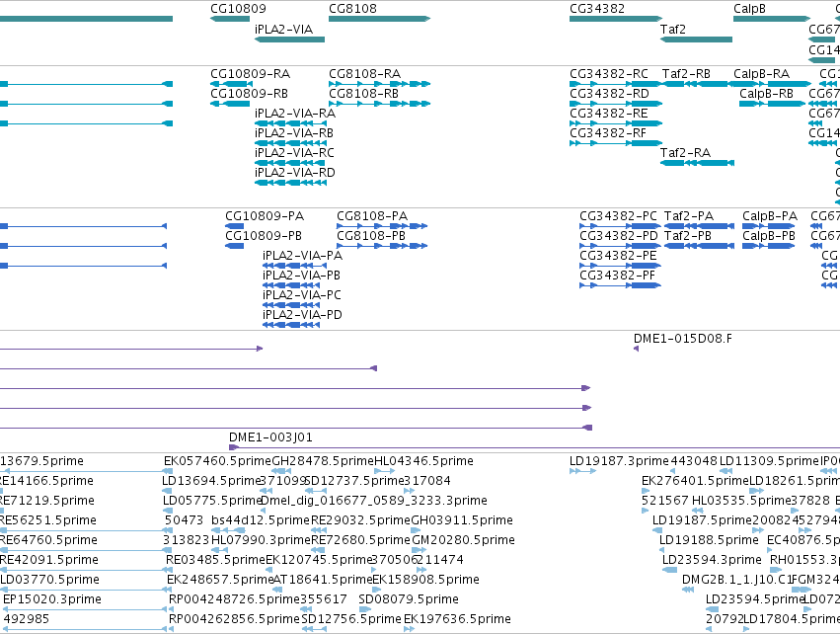Select protein Taf2-PB

pyautogui.click(x=688, y=236)
